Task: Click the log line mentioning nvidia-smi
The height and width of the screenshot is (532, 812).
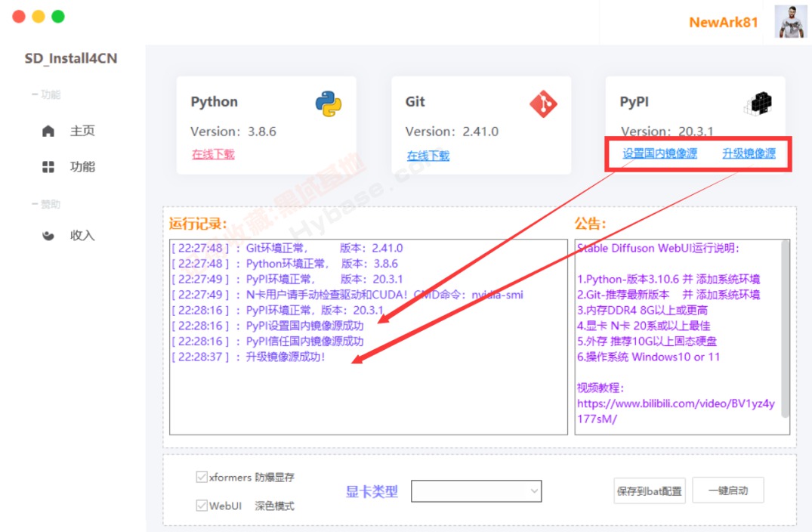Action: tap(347, 295)
